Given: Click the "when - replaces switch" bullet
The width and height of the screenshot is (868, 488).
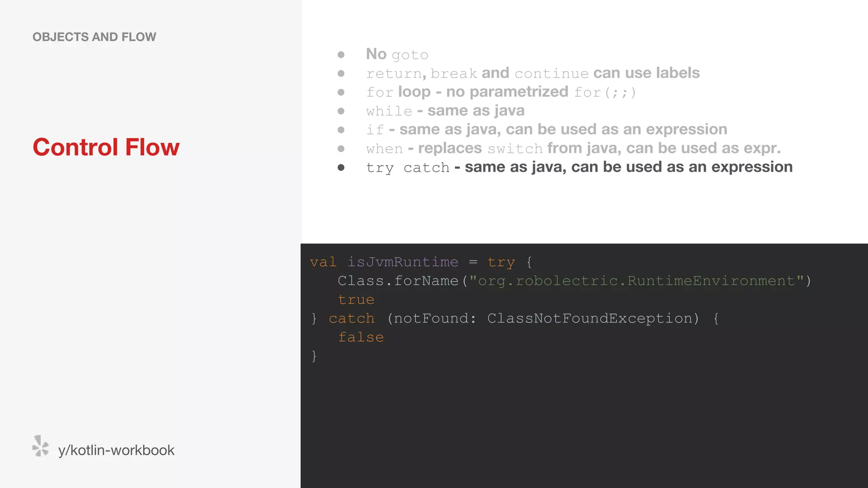Looking at the screenshot, I should pyautogui.click(x=573, y=148).
